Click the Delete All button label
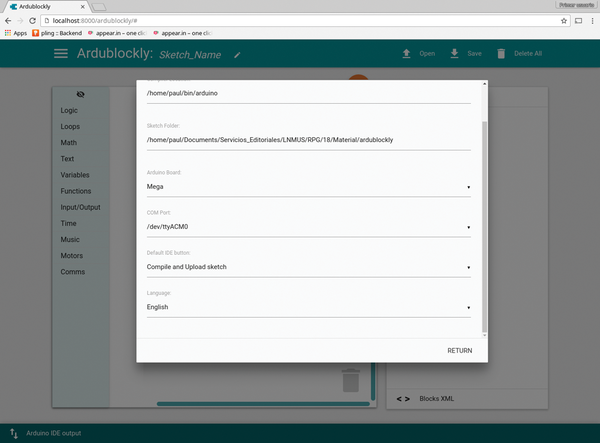This screenshot has width=600, height=443. (x=528, y=54)
